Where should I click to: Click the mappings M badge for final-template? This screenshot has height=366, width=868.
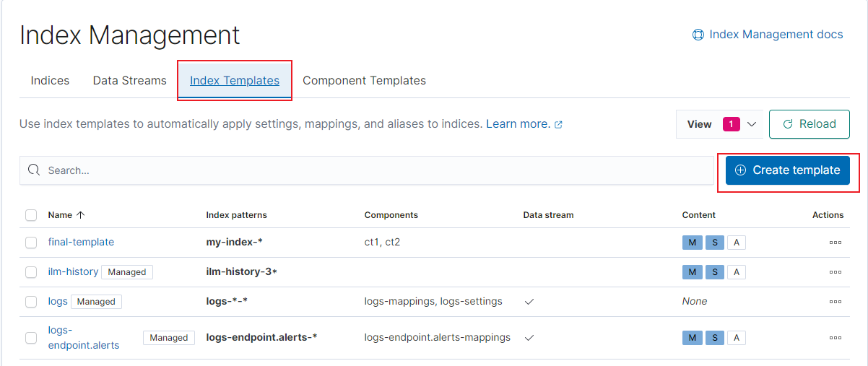(692, 243)
